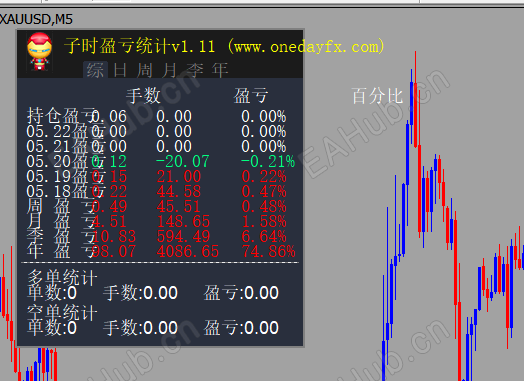524x381 pixels.
Task: Click the 子时盈亏统计v1.11 title text
Action: pos(140,46)
